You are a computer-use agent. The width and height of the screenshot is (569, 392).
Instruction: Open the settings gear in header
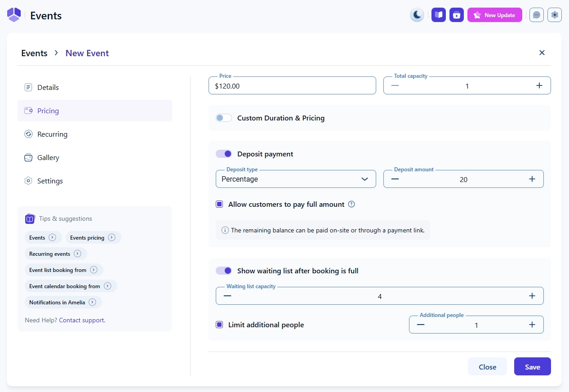[x=555, y=15]
